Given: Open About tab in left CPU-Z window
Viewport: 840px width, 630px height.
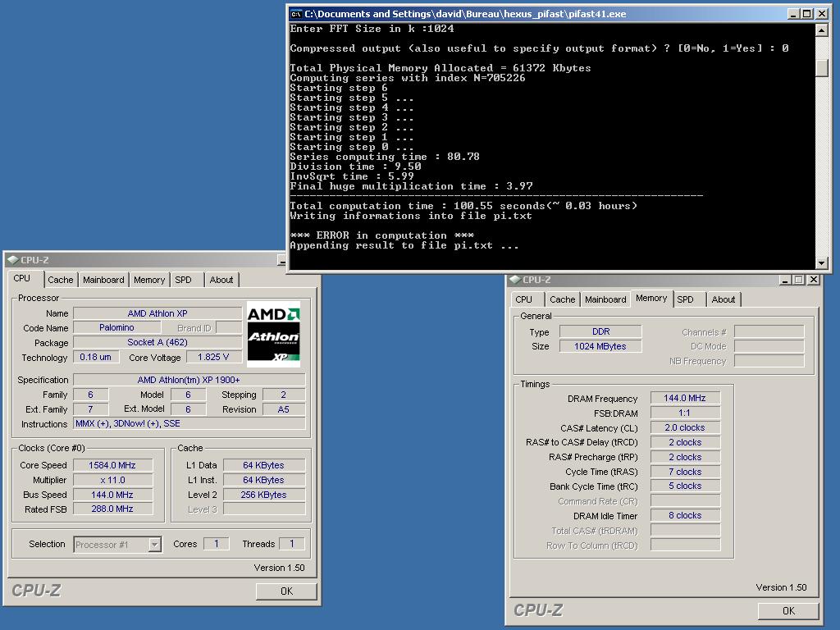Looking at the screenshot, I should point(221,280).
